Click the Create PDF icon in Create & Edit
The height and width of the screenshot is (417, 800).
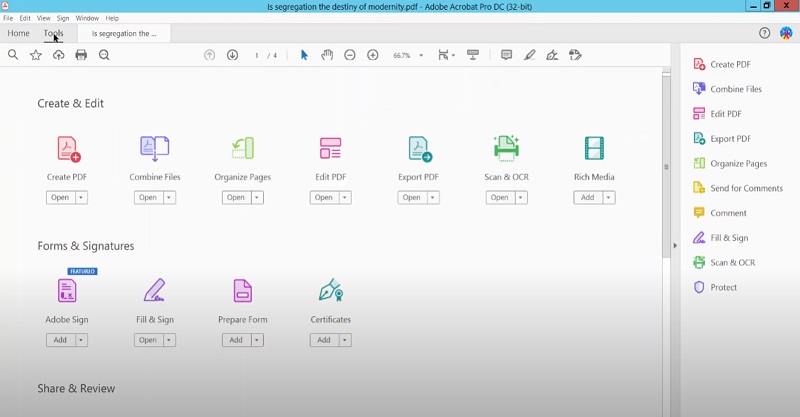pyautogui.click(x=68, y=149)
